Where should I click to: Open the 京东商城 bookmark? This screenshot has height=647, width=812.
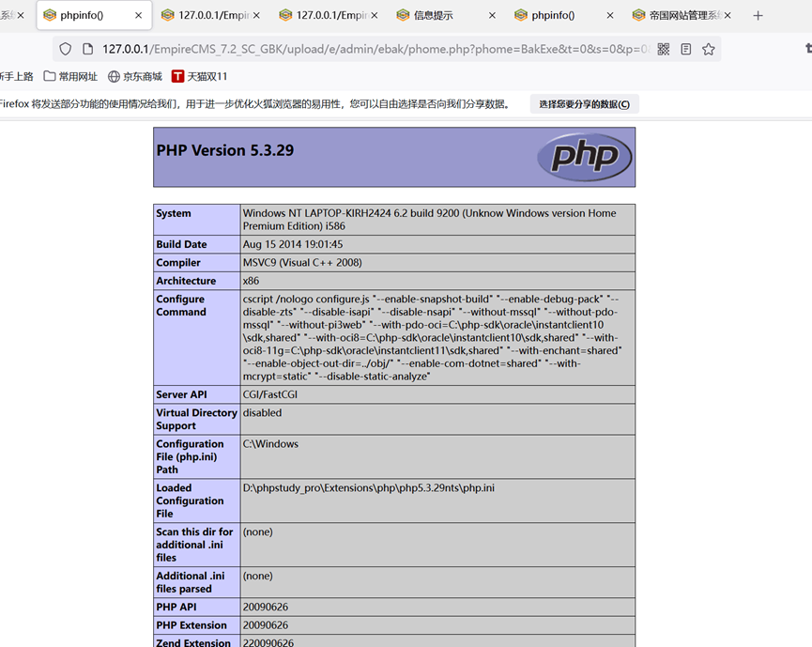click(x=135, y=77)
